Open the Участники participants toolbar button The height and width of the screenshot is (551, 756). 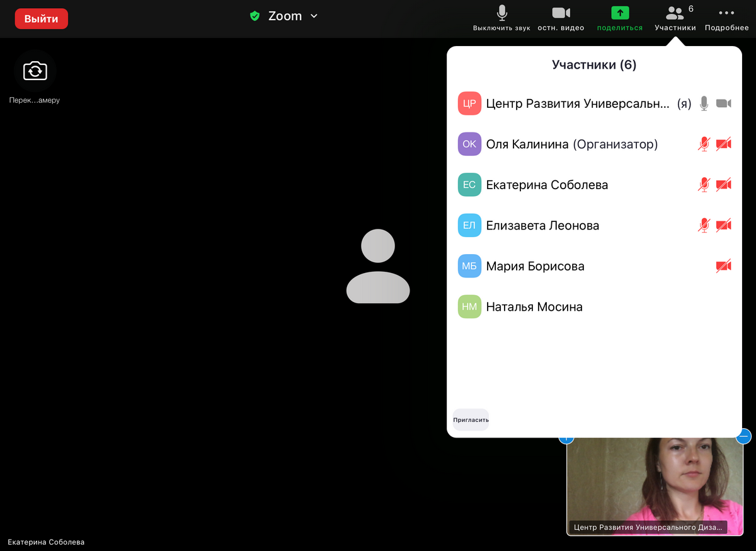pos(675,18)
